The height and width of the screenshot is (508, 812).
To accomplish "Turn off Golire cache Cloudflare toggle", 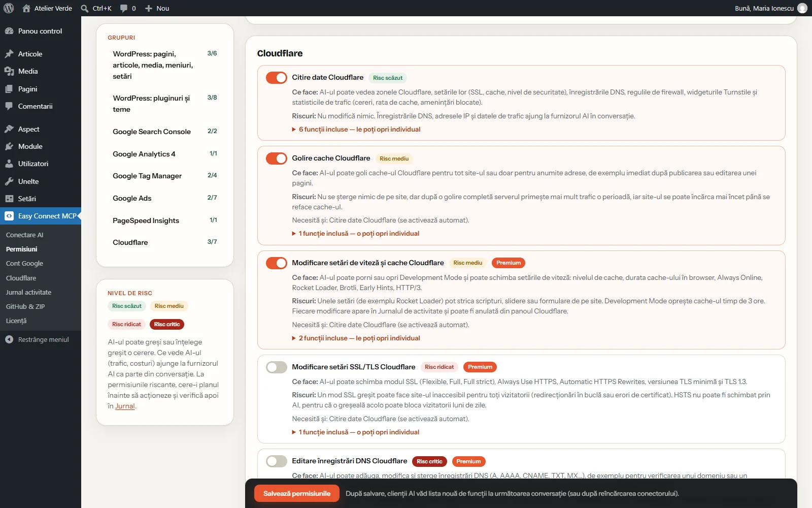I will pyautogui.click(x=277, y=158).
